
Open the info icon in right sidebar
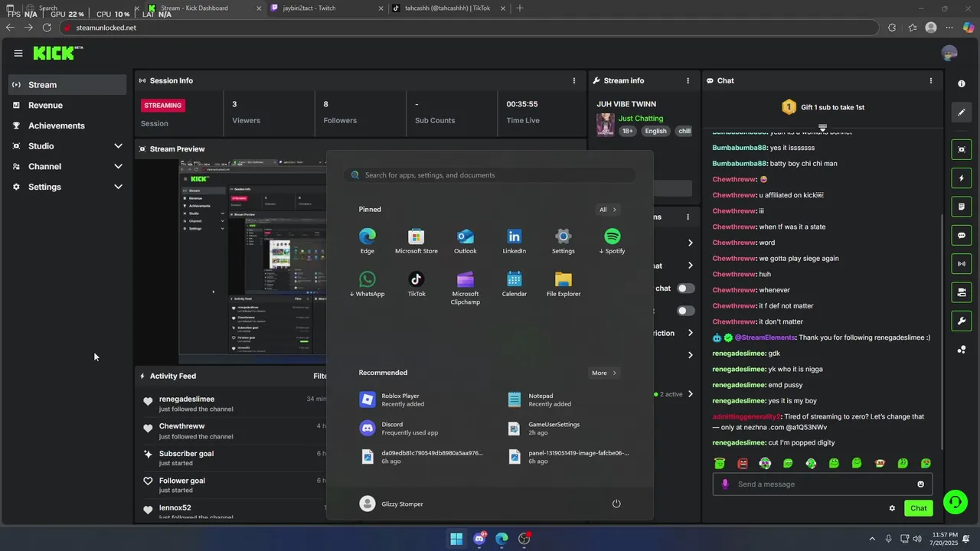(x=962, y=83)
